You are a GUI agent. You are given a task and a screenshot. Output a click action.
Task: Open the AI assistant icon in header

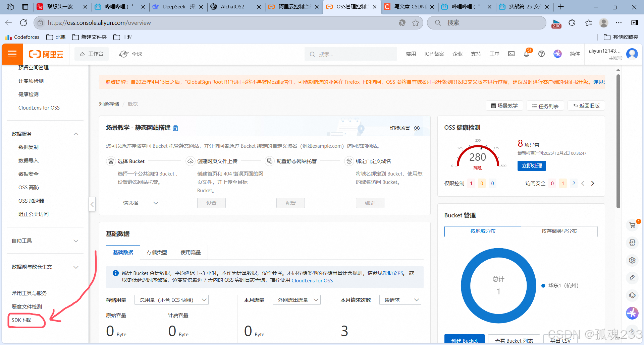tap(557, 54)
